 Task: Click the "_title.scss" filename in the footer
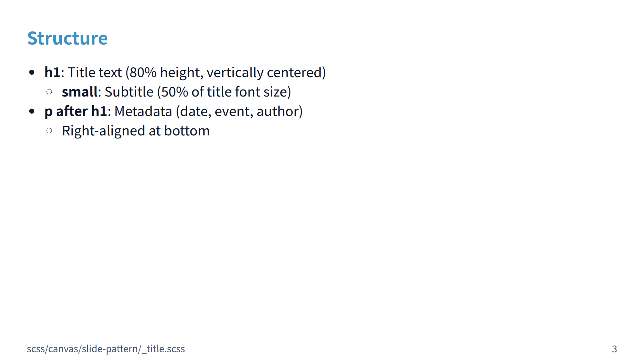pos(164,349)
